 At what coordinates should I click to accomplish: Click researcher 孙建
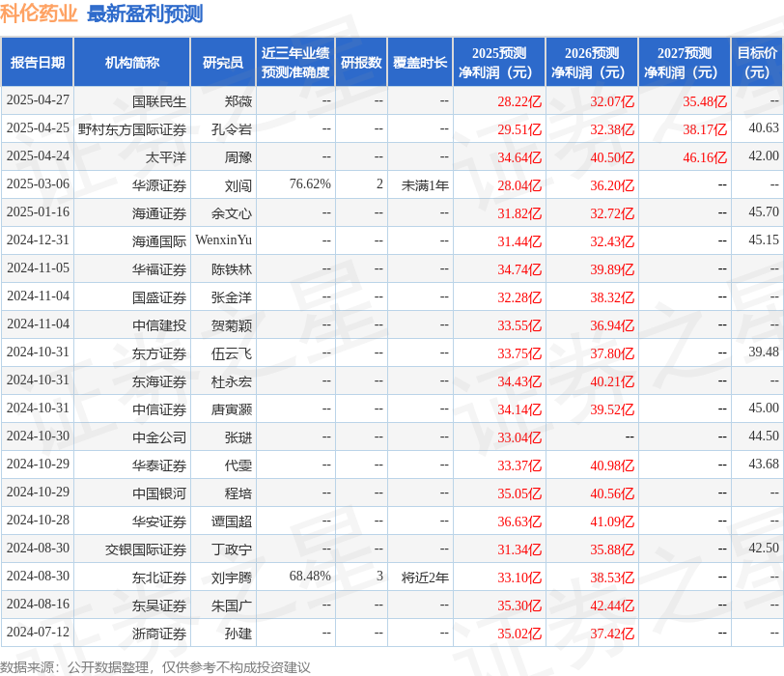pyautogui.click(x=238, y=634)
